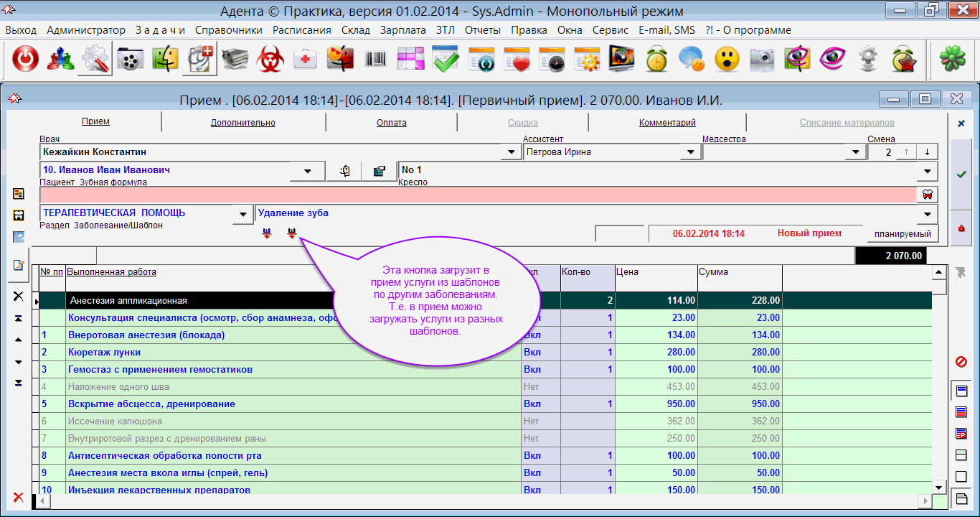Toggle 'Нет' for Наложение одного шва row
The image size is (980, 517).
pyautogui.click(x=532, y=387)
